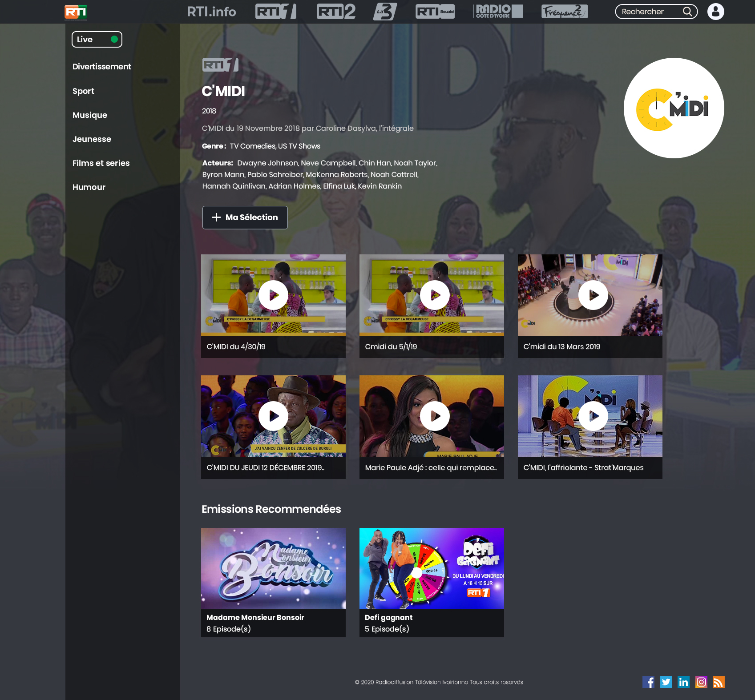Open the Defi gagnant show thumbnail

[432, 568]
